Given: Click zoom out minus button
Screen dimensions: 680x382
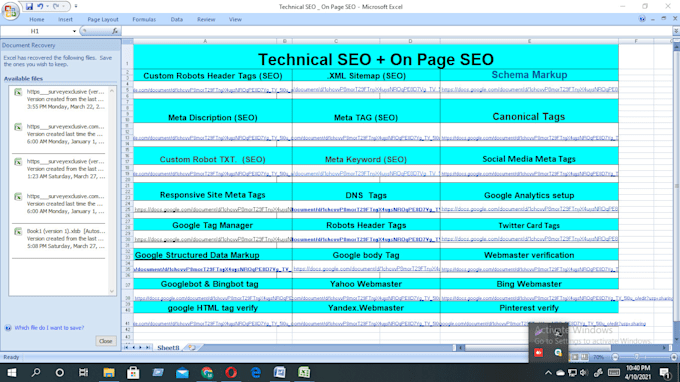Looking at the screenshot, I should pyautogui.click(x=615, y=357).
